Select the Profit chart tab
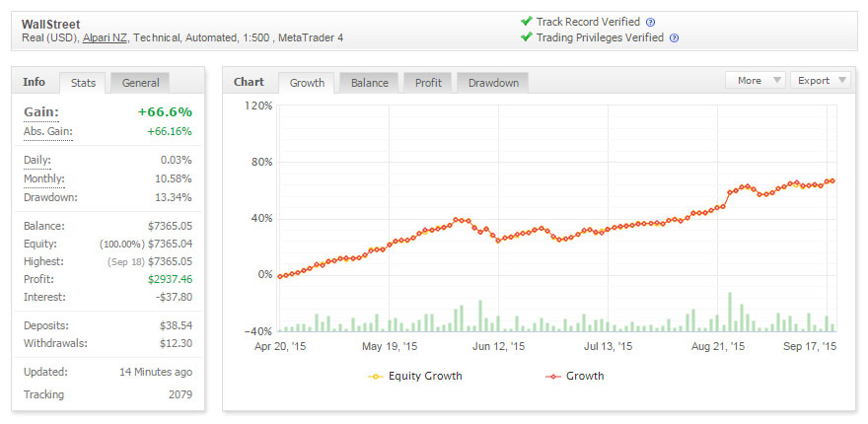 click(x=428, y=83)
